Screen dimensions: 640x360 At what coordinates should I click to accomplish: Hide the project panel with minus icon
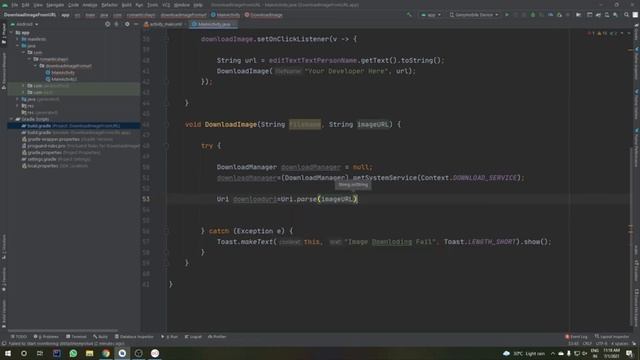pyautogui.click(x=136, y=24)
